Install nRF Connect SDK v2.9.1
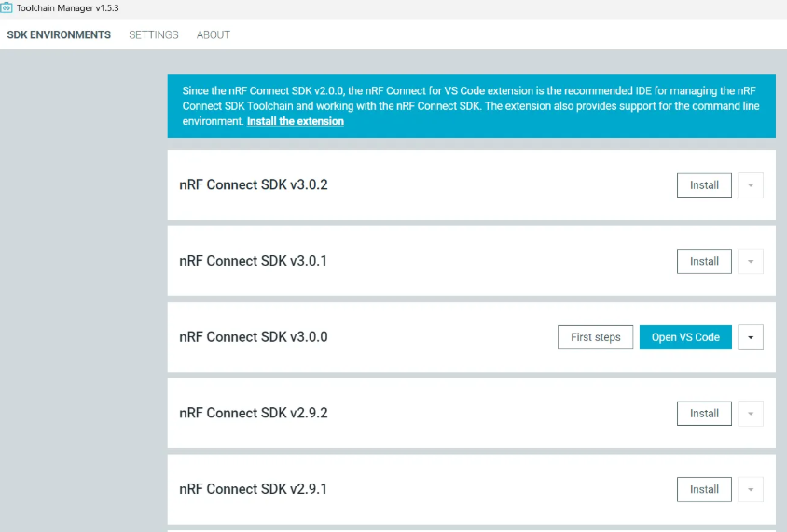 click(x=704, y=489)
